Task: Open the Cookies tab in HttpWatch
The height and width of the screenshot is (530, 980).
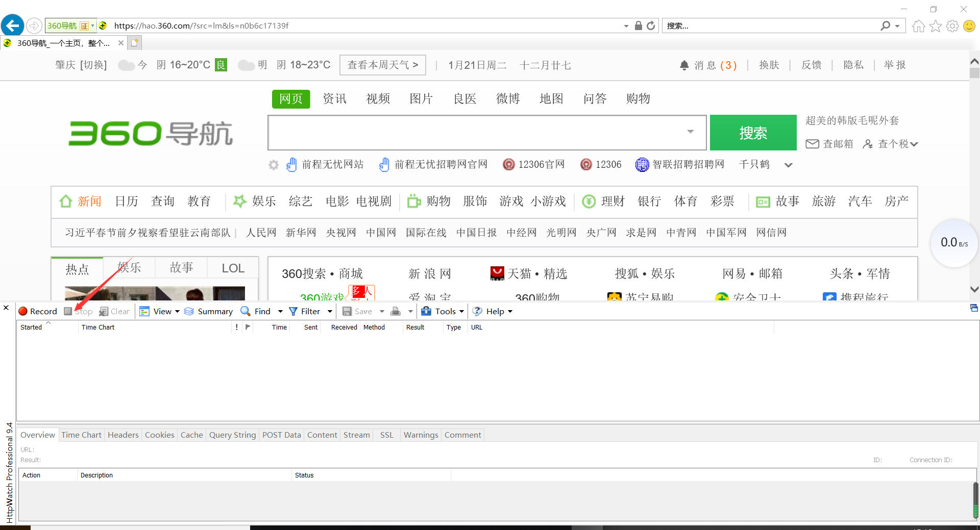Action: (159, 435)
